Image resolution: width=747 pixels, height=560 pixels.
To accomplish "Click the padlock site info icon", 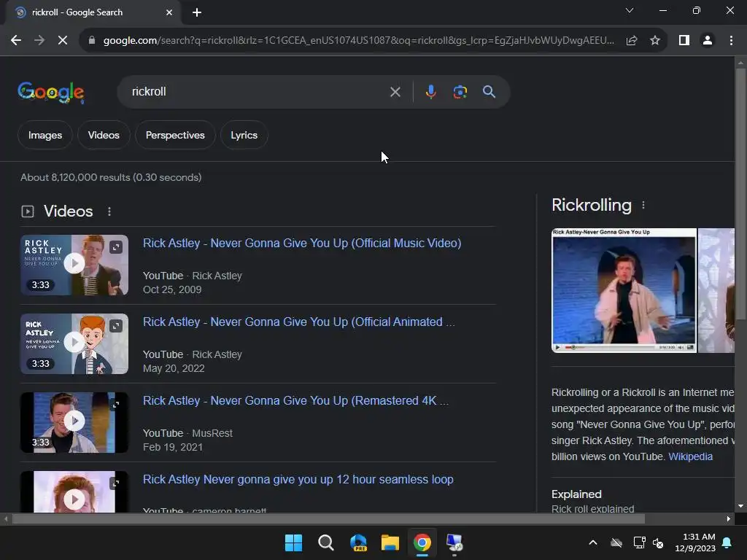I will (x=92, y=41).
